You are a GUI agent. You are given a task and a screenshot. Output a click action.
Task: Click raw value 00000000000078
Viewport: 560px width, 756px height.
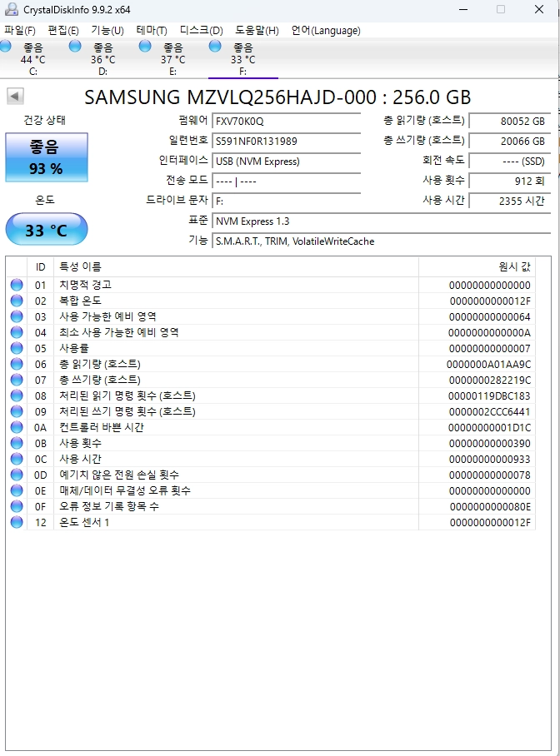(x=490, y=475)
